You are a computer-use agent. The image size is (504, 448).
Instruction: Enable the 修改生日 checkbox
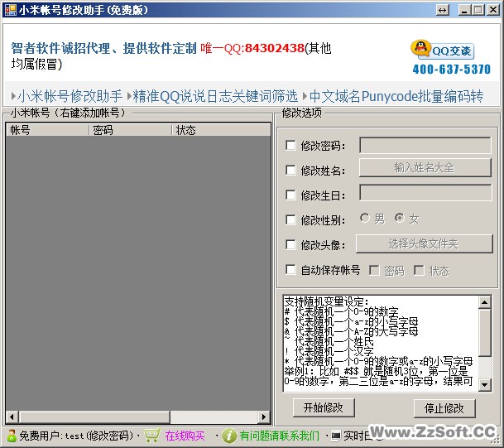(x=290, y=195)
